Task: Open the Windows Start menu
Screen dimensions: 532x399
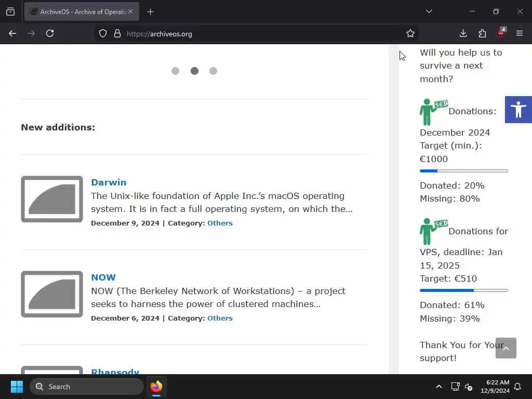Action: 17,387
